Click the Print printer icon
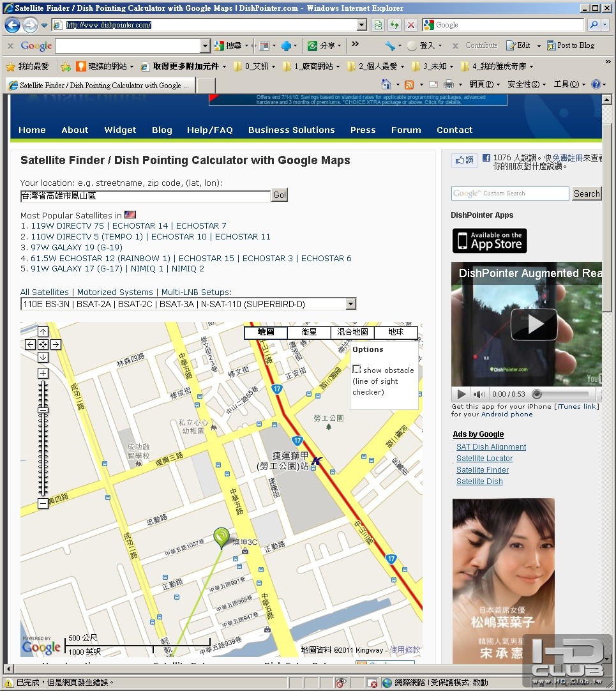The image size is (616, 691). click(449, 84)
